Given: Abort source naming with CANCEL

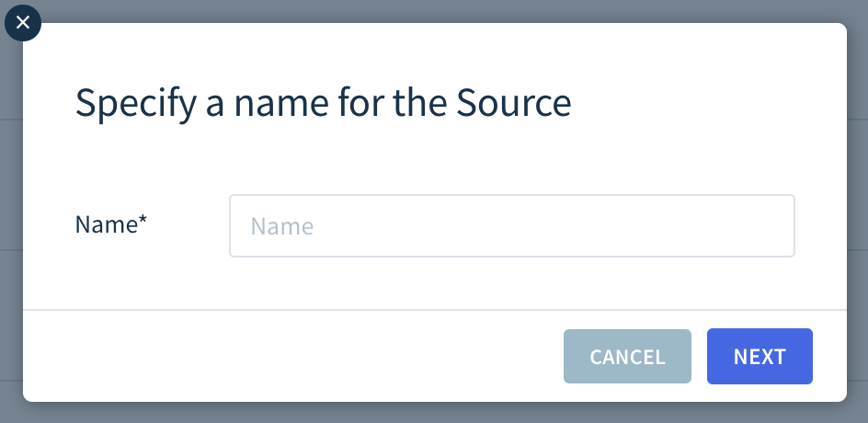Looking at the screenshot, I should (627, 356).
